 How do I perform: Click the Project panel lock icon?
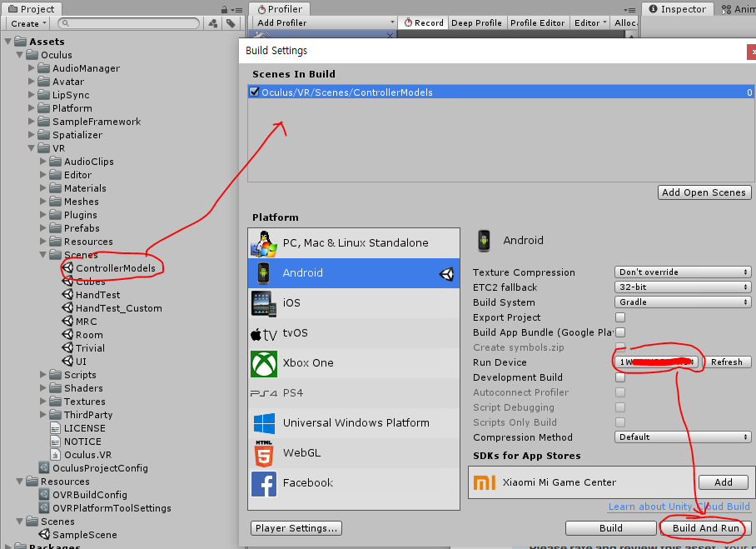[224, 9]
